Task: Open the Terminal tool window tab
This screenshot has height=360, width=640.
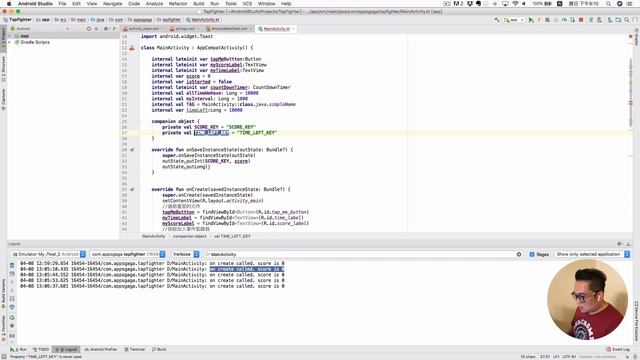Action: 135,349
